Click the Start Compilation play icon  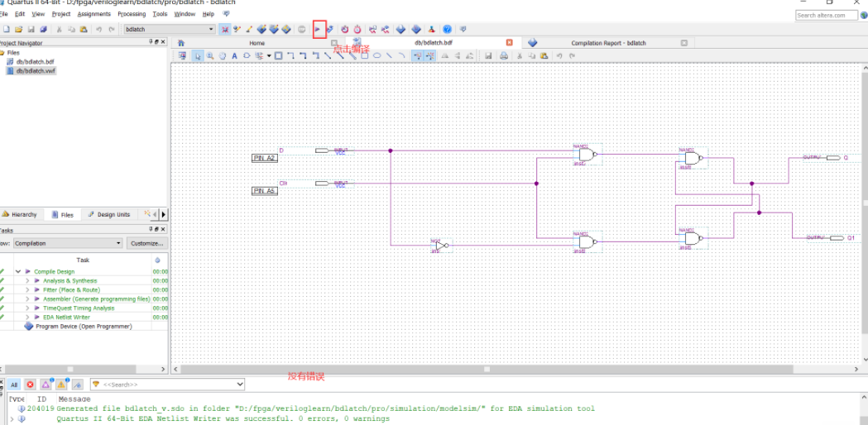point(318,30)
